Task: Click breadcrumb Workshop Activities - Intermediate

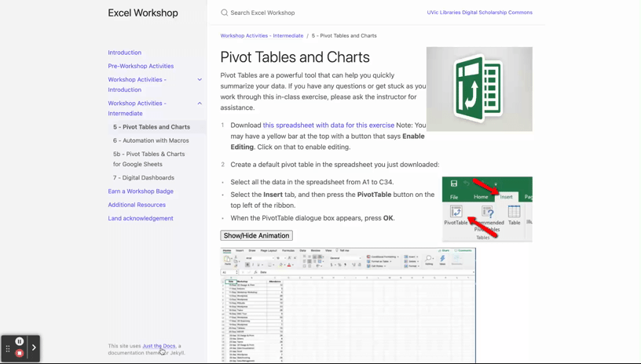Action: click(x=262, y=36)
